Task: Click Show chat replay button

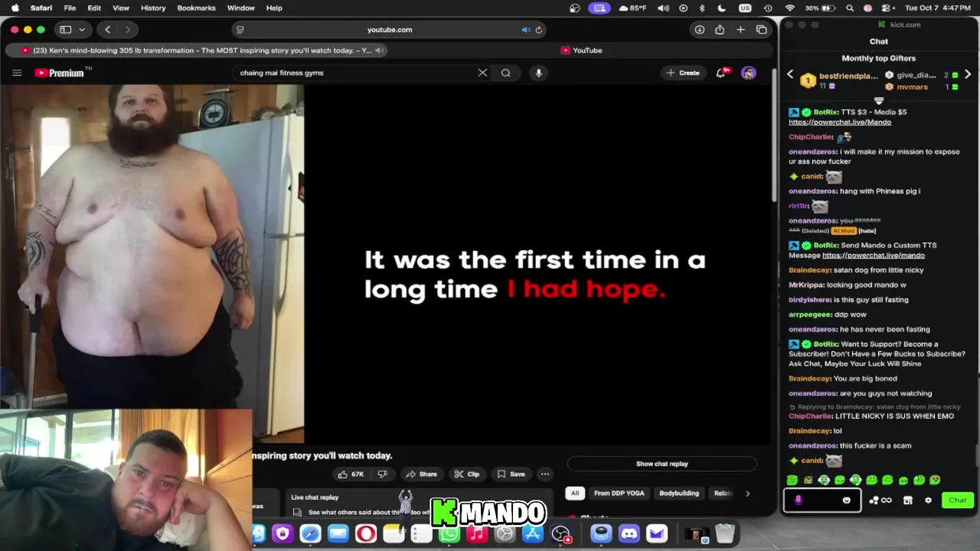Action: click(x=661, y=464)
